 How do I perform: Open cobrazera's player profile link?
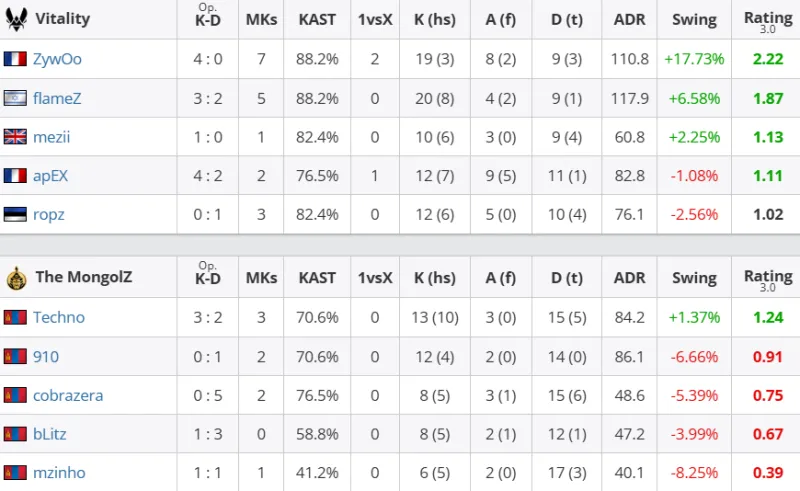coord(68,395)
